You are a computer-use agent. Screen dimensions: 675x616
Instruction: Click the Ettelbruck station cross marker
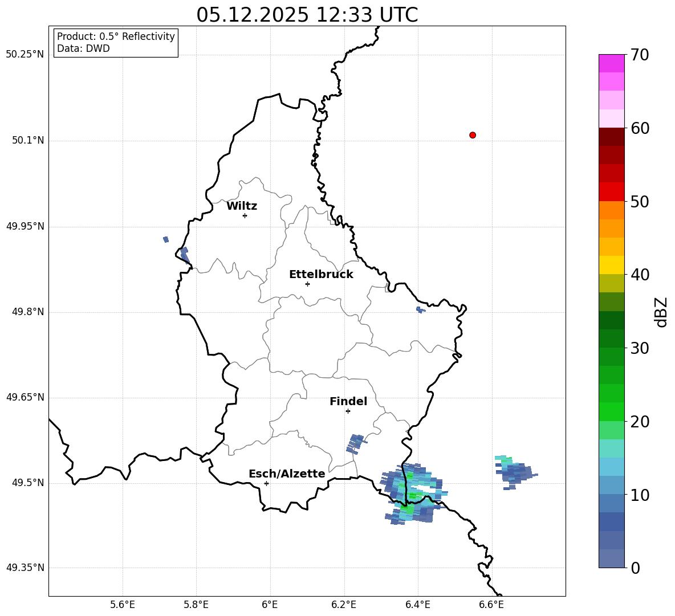click(x=307, y=284)
